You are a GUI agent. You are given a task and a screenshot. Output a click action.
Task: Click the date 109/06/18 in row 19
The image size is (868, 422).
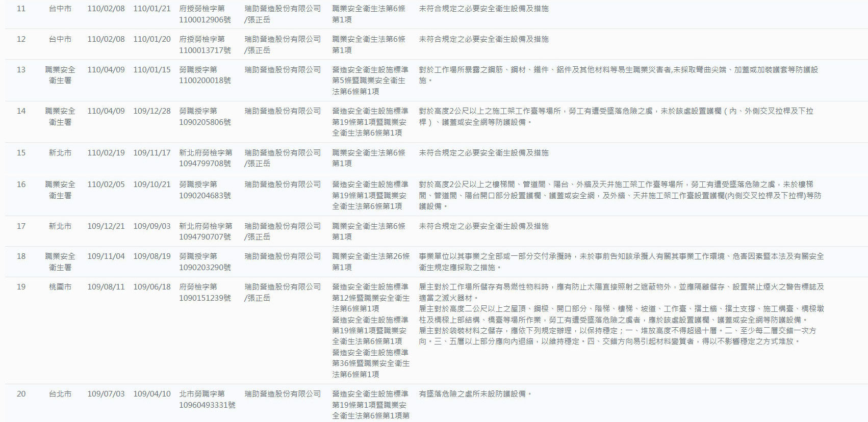pyautogui.click(x=152, y=287)
